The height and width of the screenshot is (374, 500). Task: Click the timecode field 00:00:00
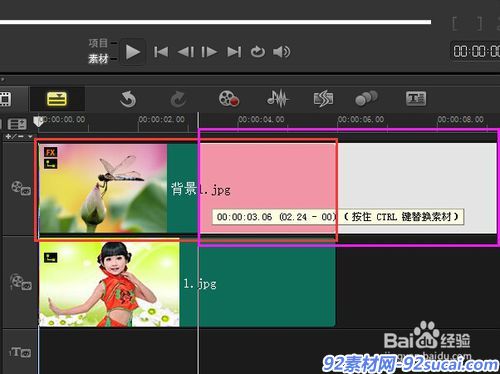coord(476,51)
